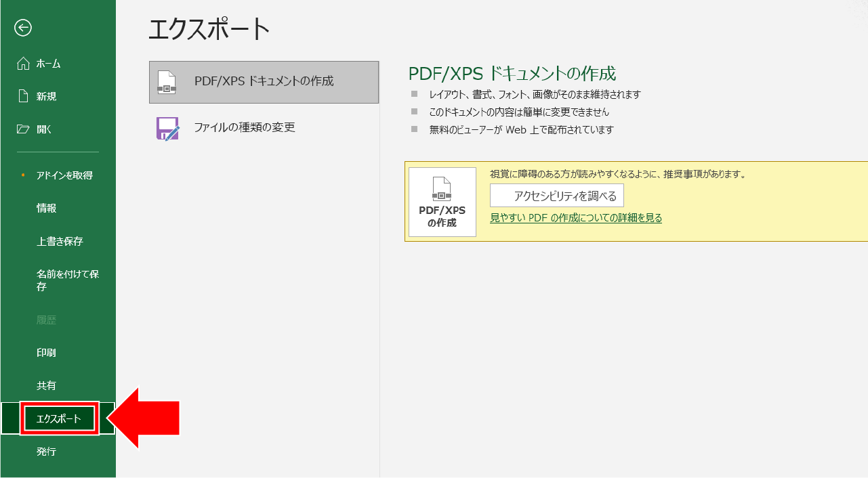Screen dimensions: 868x478
Task: Click the text 無料のビューアーが Web 上で配布されています
Action: (521, 130)
